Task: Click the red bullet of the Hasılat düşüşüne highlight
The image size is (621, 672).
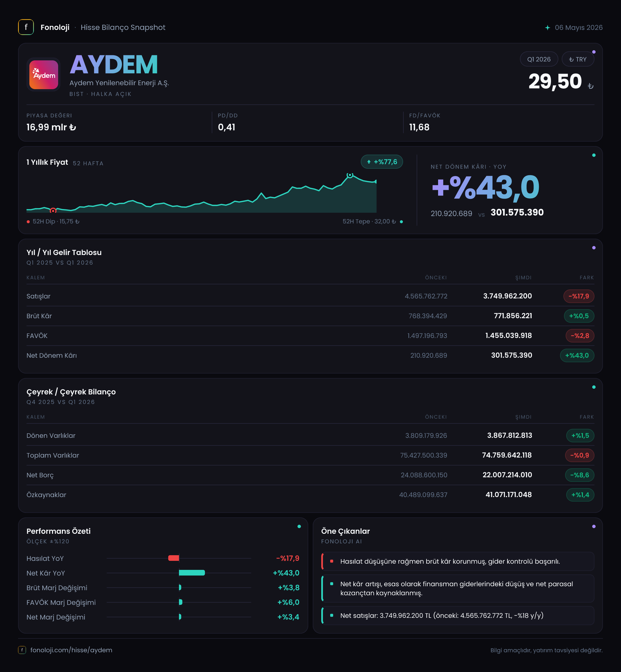Action: coord(332,561)
